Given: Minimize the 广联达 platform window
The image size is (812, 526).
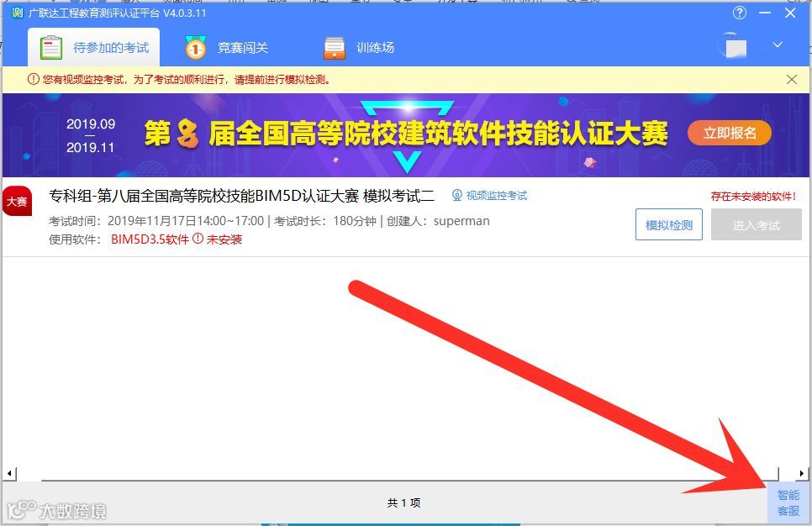Looking at the screenshot, I should coord(765,13).
